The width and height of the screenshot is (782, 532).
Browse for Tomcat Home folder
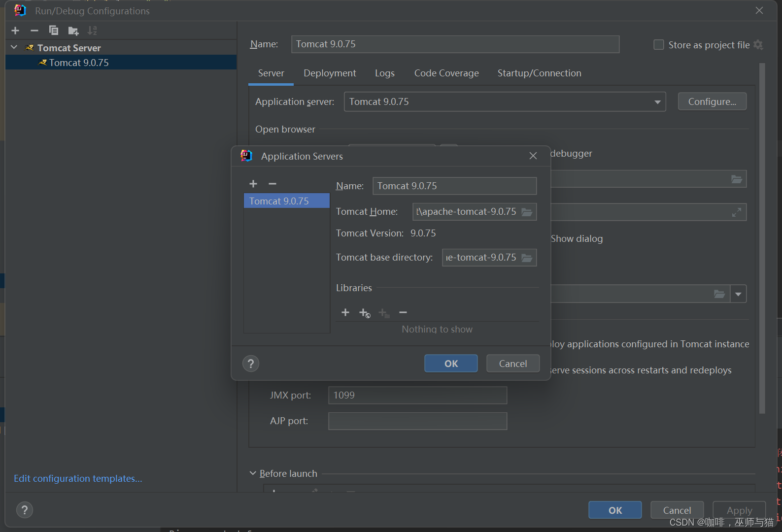527,212
